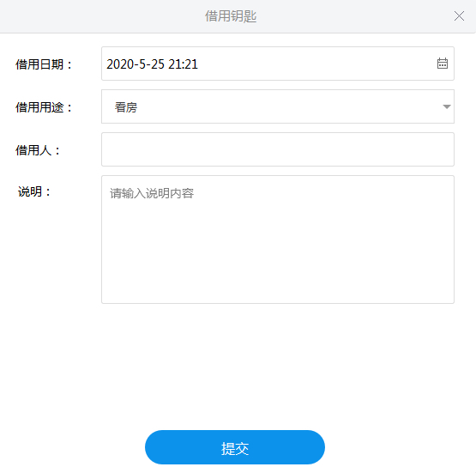Expand the 借用用途 dropdown arrow
The height and width of the screenshot is (473, 476).
(447, 106)
